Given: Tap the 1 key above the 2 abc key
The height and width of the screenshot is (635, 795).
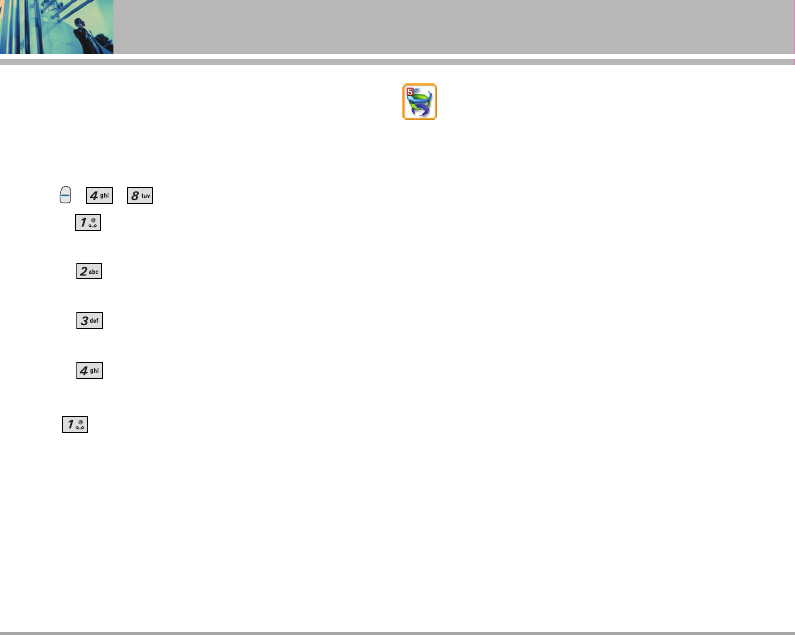Looking at the screenshot, I should pos(88,223).
